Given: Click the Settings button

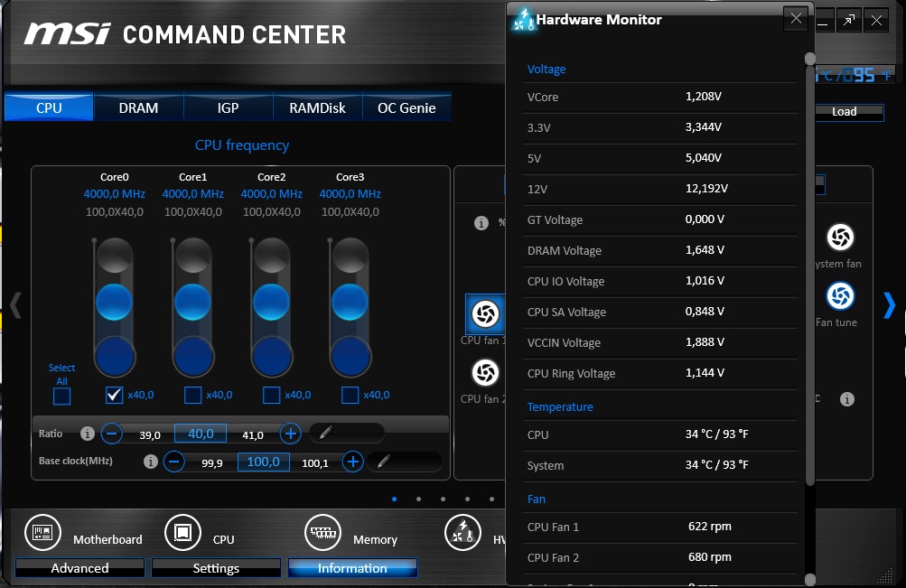Looking at the screenshot, I should [x=216, y=568].
